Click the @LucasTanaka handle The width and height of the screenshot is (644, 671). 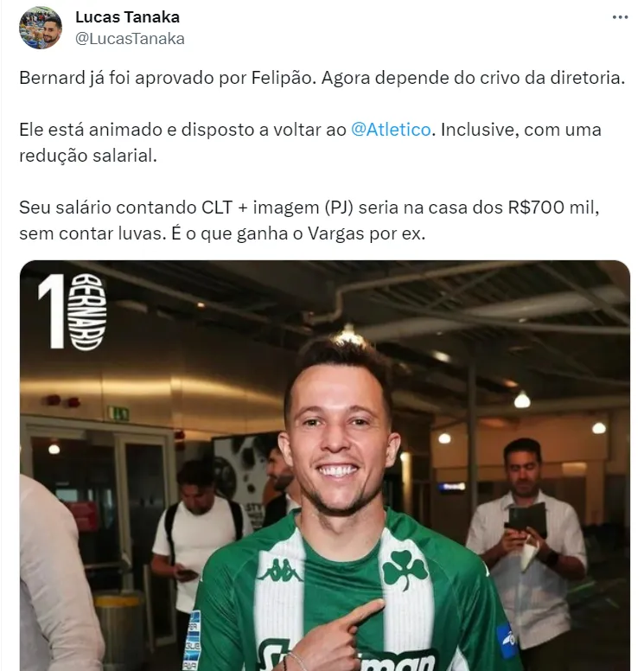coord(130,39)
